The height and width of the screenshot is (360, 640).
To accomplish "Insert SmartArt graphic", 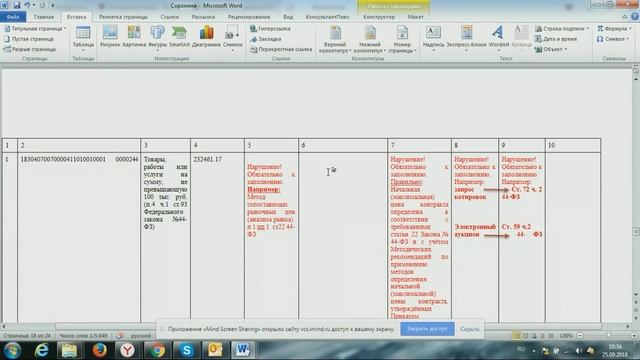I will (x=179, y=36).
